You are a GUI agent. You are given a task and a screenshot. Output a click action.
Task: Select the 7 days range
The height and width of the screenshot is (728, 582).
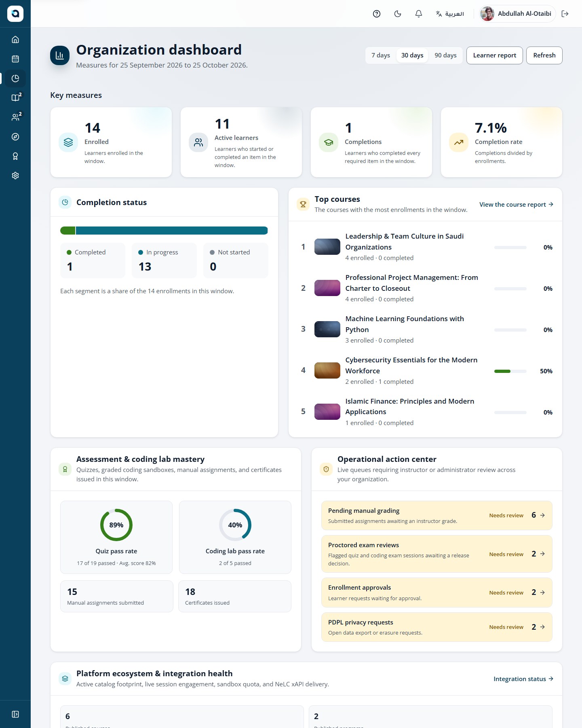pyautogui.click(x=381, y=55)
